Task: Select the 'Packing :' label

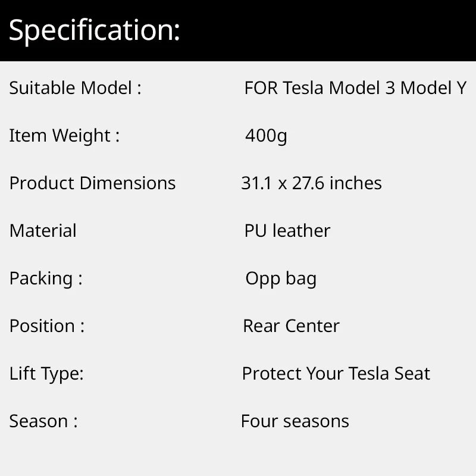Action: [46, 278]
